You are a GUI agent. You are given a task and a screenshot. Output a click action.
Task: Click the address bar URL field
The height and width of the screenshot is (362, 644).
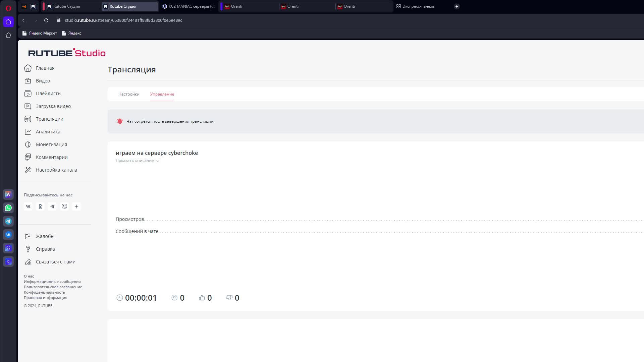123,20
